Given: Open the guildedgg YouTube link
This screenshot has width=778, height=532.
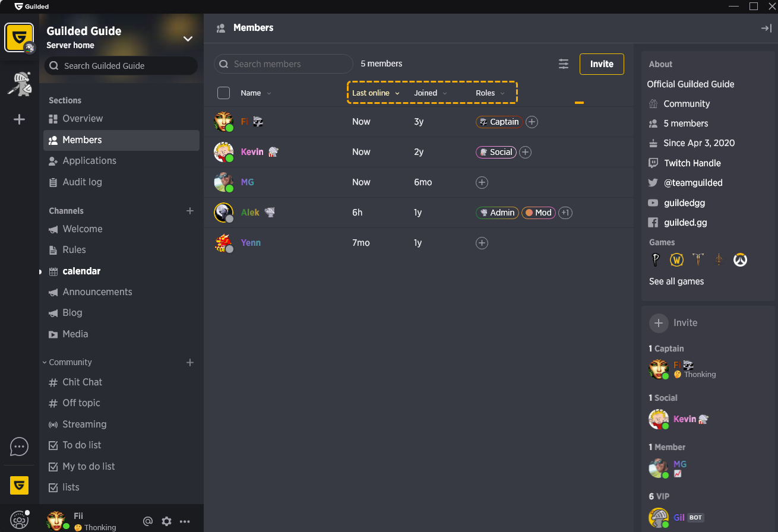Looking at the screenshot, I should [x=685, y=203].
